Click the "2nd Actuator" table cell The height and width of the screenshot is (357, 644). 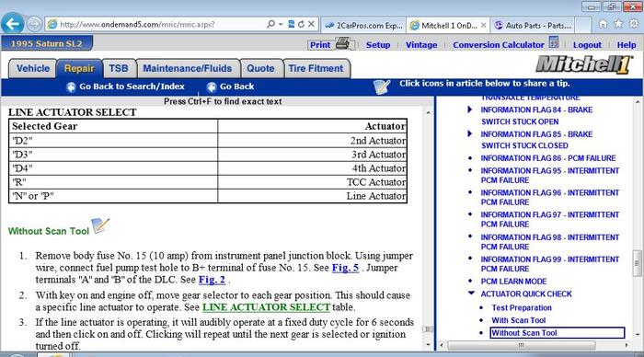[x=312, y=141]
